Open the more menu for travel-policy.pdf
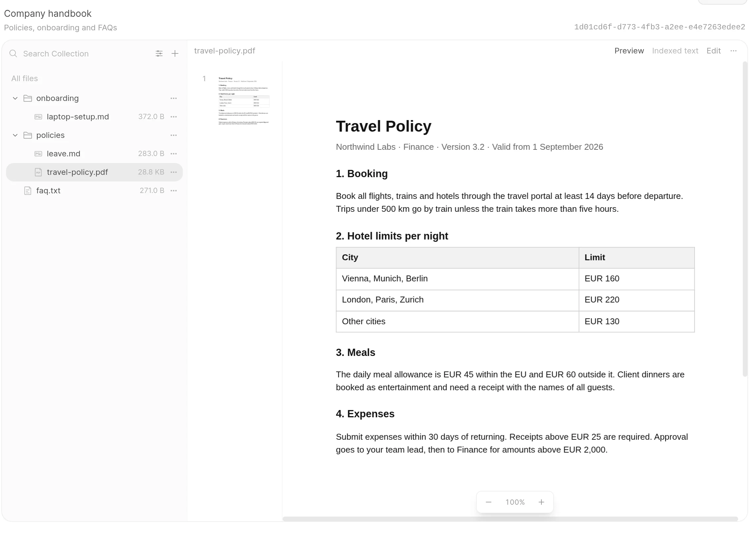The image size is (756, 541). [x=174, y=172]
